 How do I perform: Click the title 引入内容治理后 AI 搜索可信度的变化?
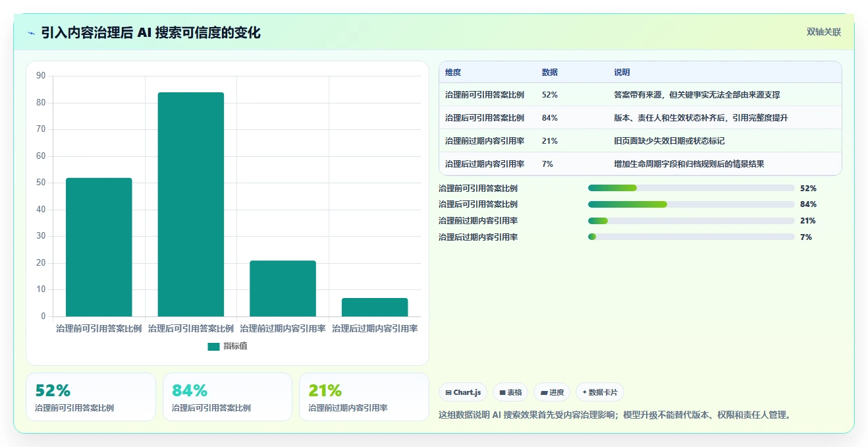pyautogui.click(x=151, y=33)
